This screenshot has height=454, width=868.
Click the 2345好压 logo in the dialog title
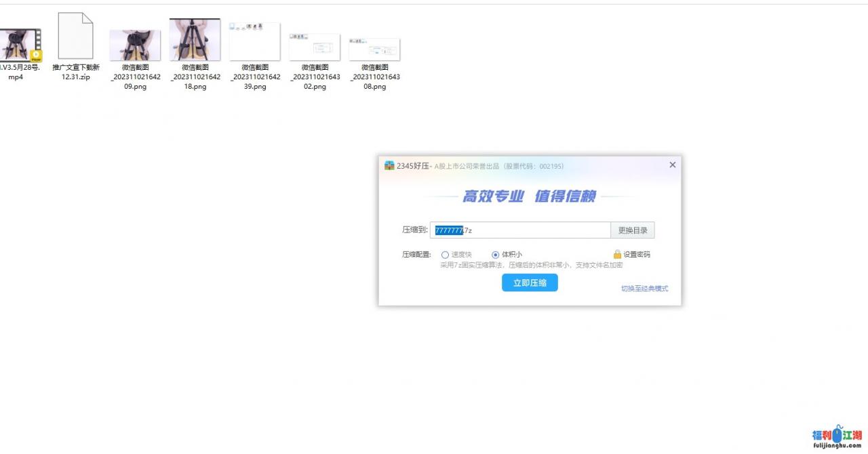point(389,166)
